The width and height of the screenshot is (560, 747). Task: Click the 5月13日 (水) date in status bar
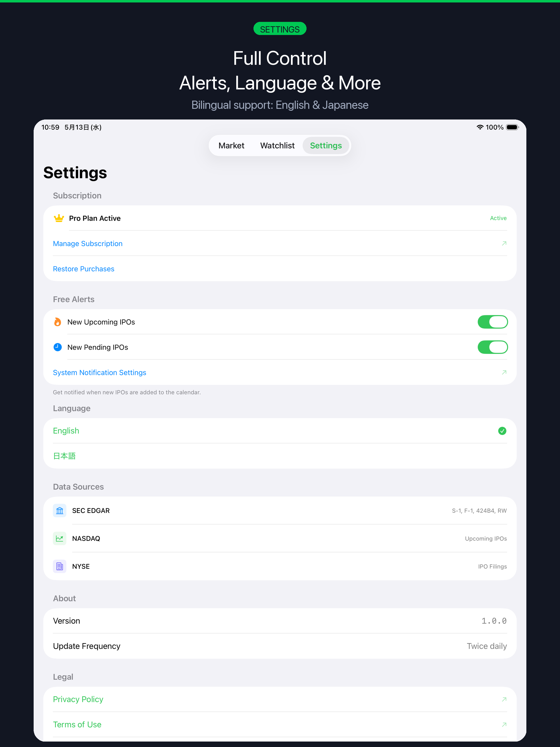83,127
